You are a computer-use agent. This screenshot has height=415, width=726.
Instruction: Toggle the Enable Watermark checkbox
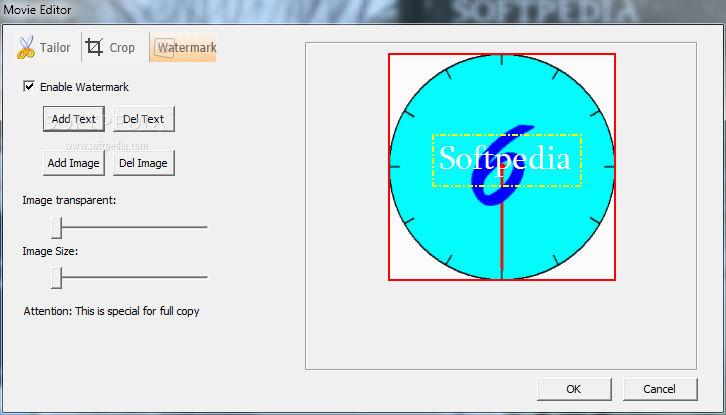[x=29, y=87]
